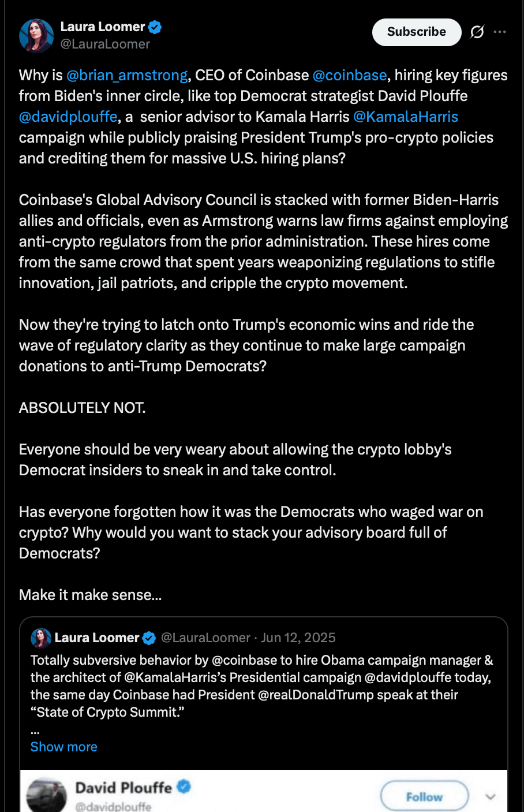Open the three-dot more options menu
Screen dimensions: 524x812
(x=500, y=32)
